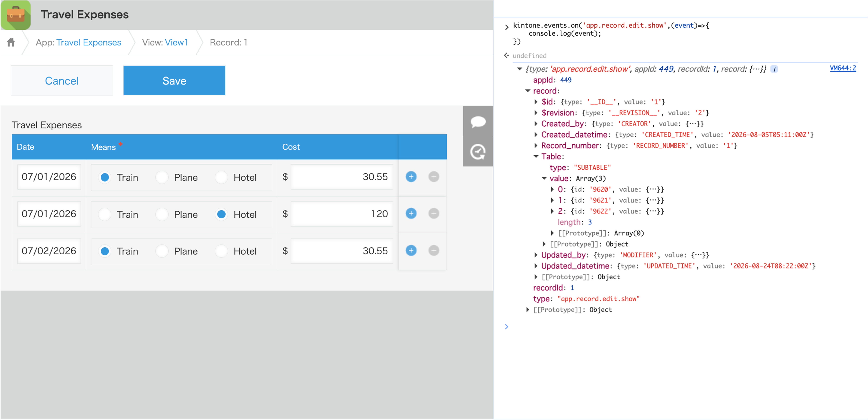Expand the Updated_by property
The height and width of the screenshot is (420, 868).
536,255
